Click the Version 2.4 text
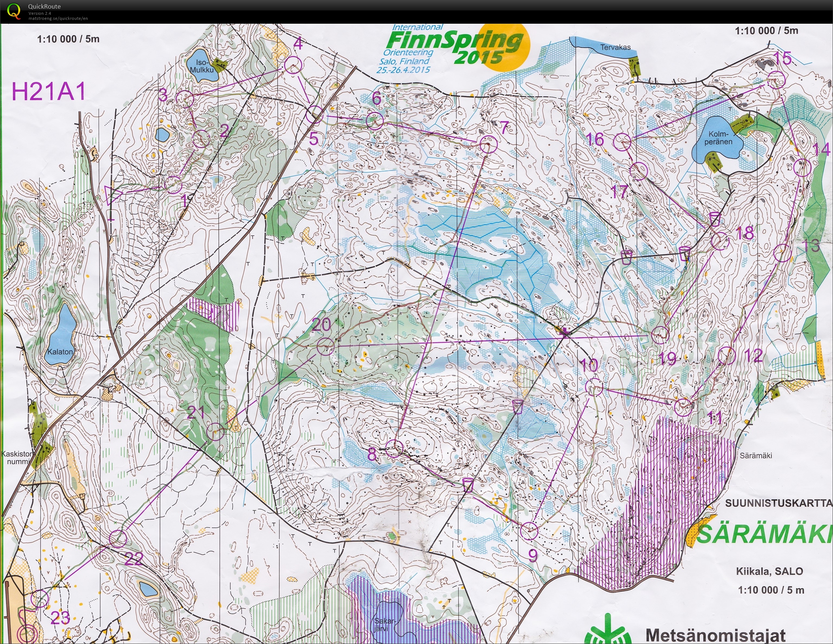 40,13
